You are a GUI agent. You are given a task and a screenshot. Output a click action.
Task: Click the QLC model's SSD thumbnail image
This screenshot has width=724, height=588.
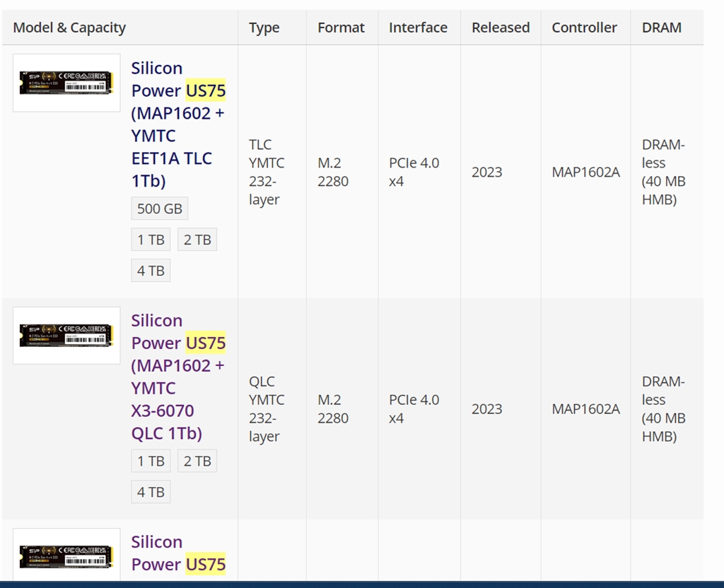[66, 336]
